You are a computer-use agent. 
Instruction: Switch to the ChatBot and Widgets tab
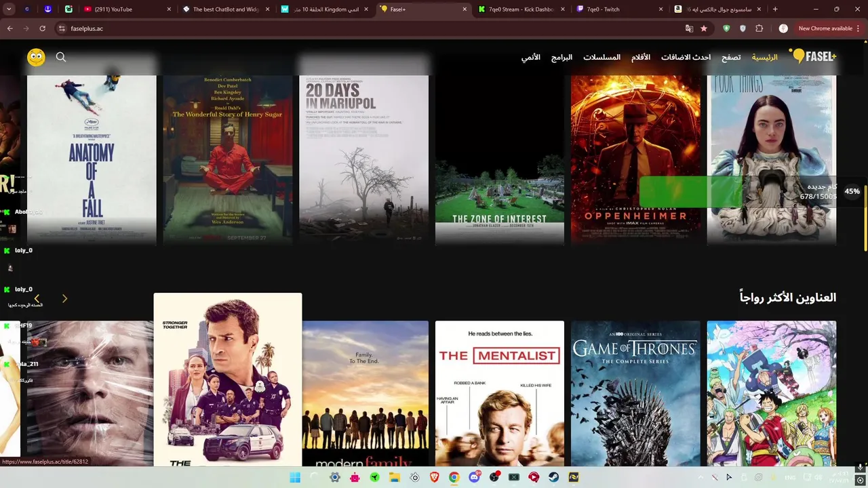(226, 9)
